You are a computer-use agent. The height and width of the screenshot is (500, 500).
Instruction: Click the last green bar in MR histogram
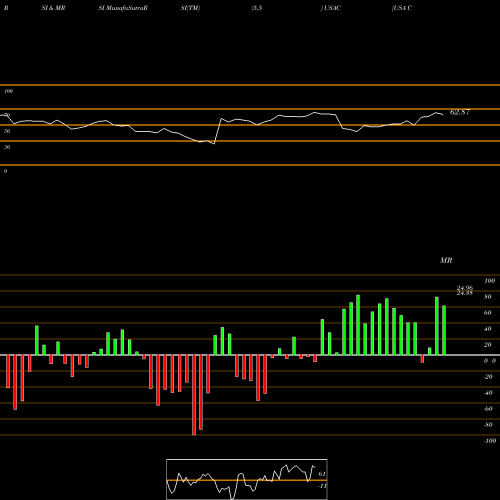click(x=444, y=330)
